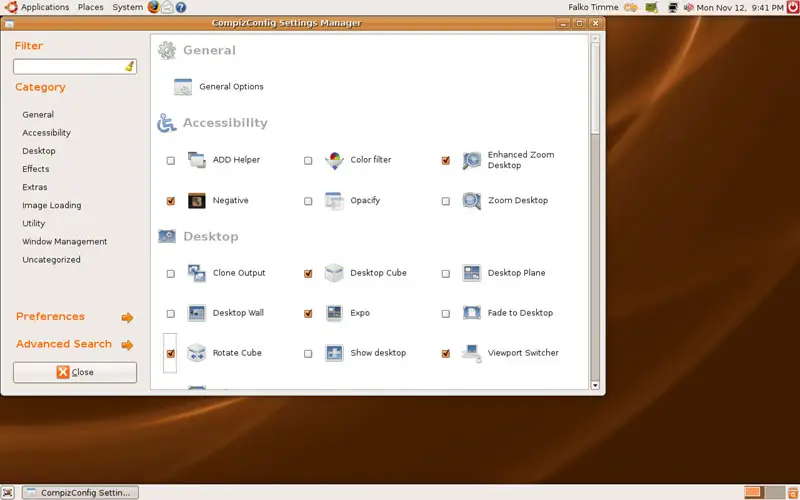Check the Zoom Desktop checkbox

(x=445, y=201)
